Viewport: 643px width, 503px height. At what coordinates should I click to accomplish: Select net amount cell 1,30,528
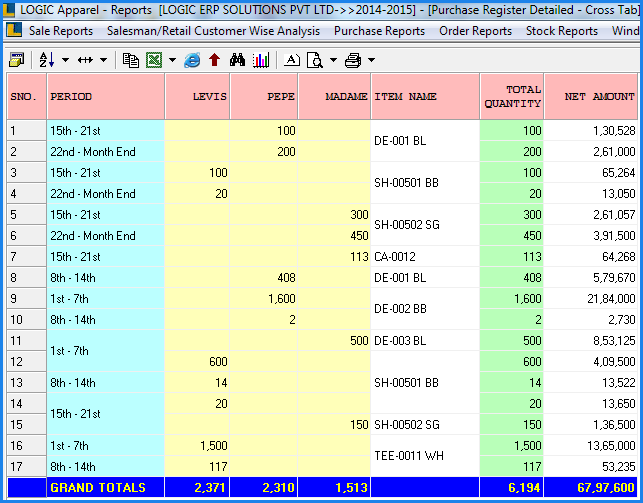591,131
